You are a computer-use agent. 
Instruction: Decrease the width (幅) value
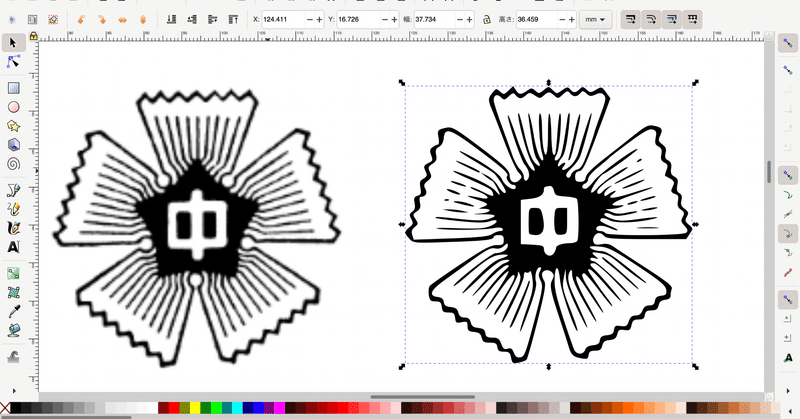click(x=460, y=19)
